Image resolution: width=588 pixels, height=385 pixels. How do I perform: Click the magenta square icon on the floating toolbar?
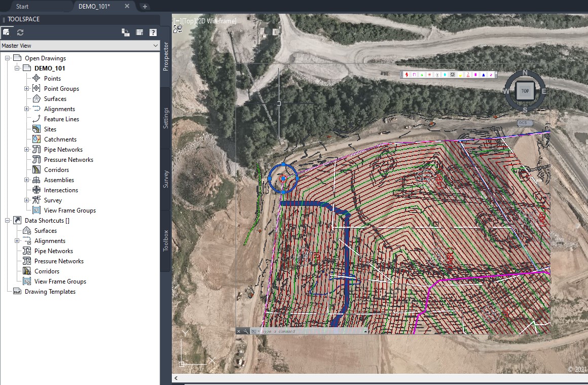(x=475, y=75)
